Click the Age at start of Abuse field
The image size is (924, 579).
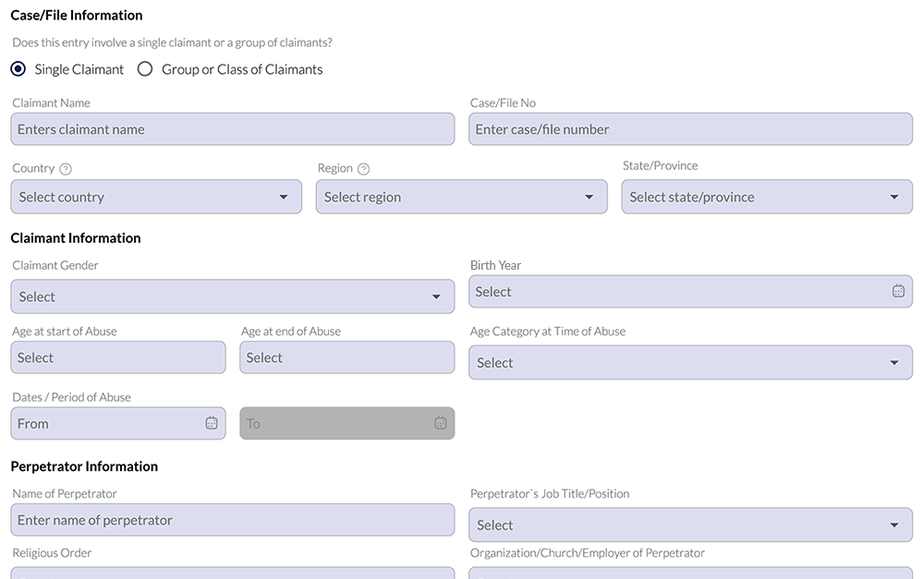pos(118,357)
